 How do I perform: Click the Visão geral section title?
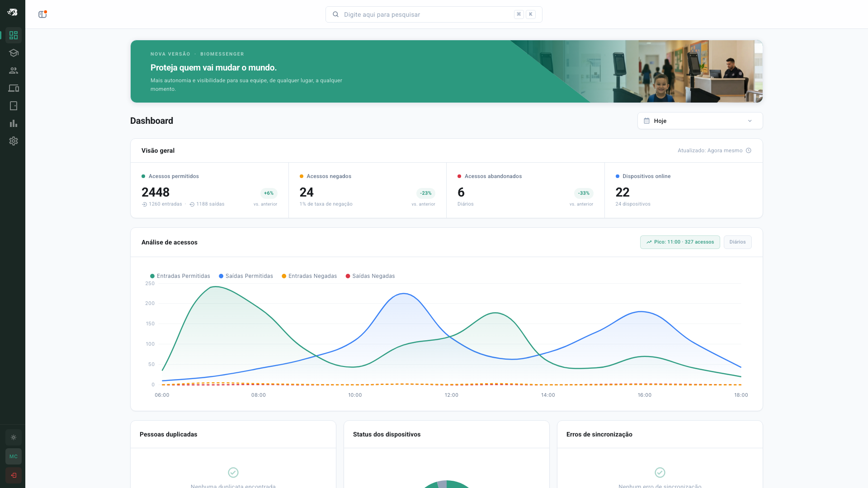coord(158,150)
